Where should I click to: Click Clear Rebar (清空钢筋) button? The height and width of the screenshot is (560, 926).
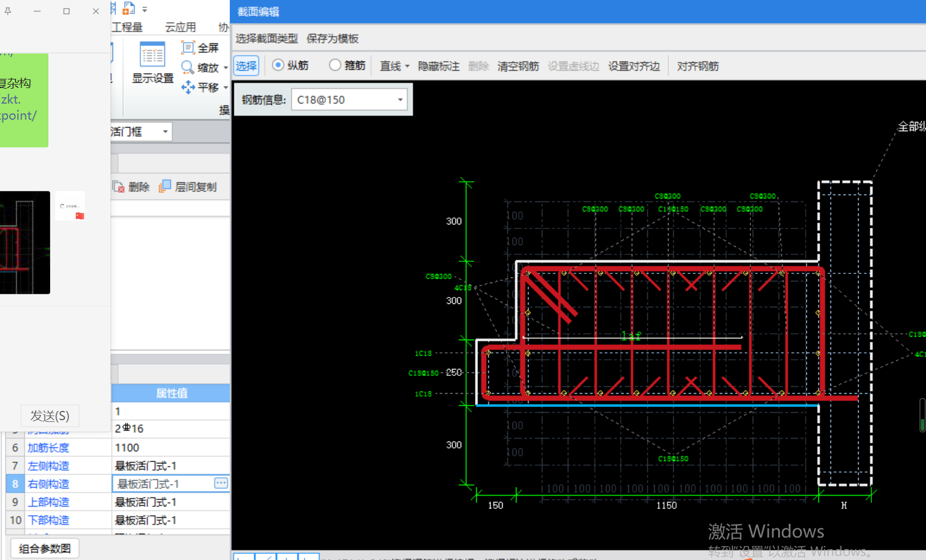coord(518,66)
